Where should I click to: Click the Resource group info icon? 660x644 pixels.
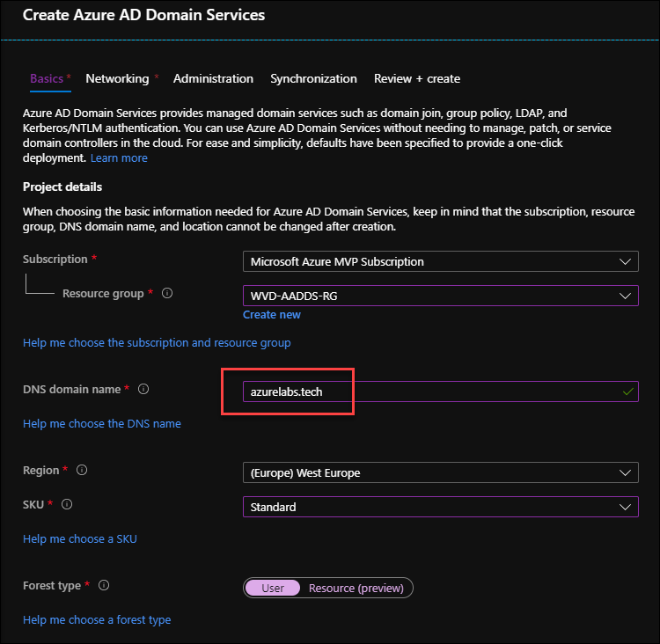[167, 293]
